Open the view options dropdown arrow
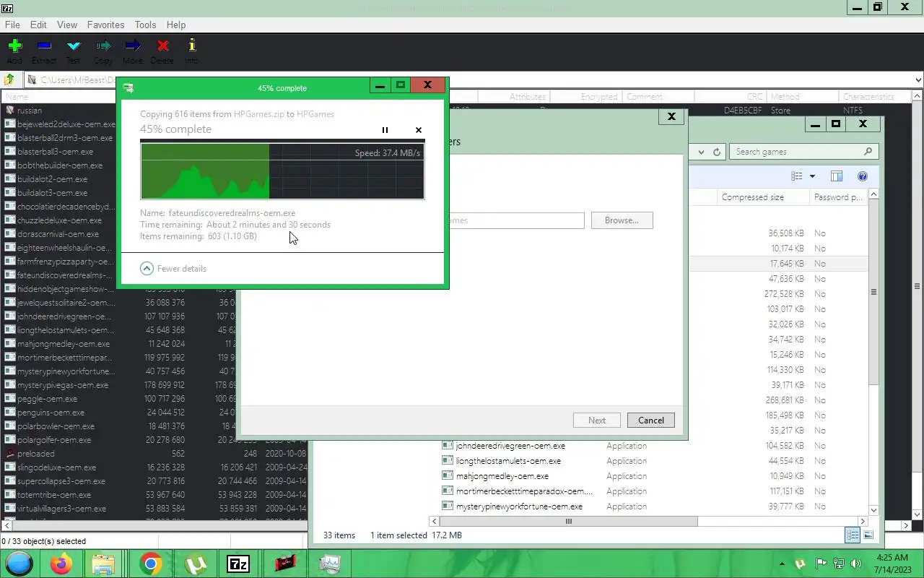The image size is (924, 578). click(812, 176)
